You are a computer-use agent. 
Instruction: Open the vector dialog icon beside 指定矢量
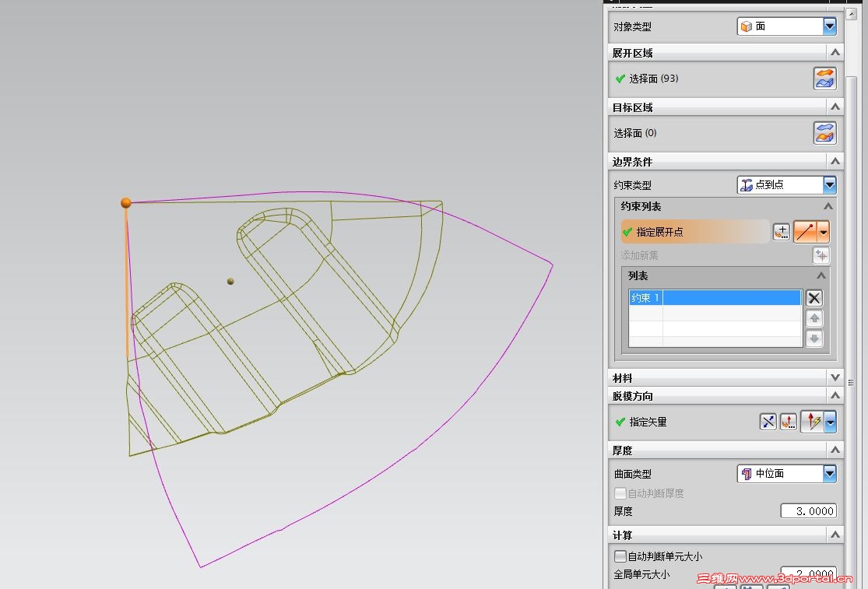[789, 422]
